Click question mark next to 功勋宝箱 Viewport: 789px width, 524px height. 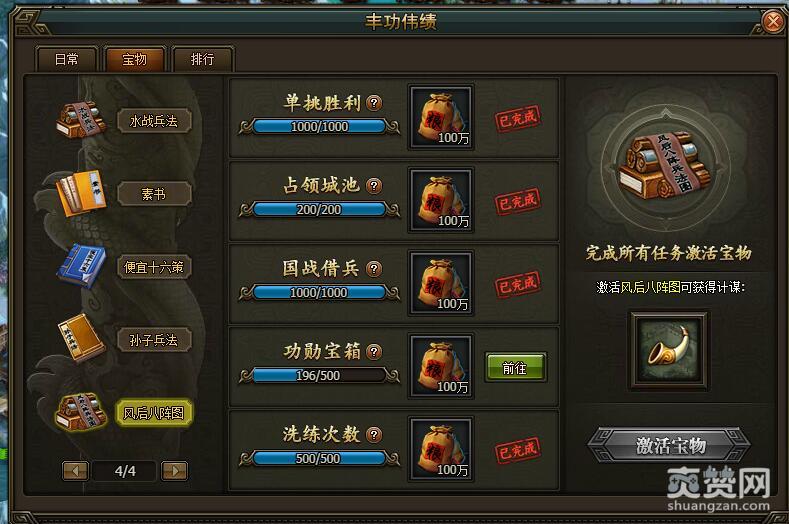pyautogui.click(x=373, y=352)
